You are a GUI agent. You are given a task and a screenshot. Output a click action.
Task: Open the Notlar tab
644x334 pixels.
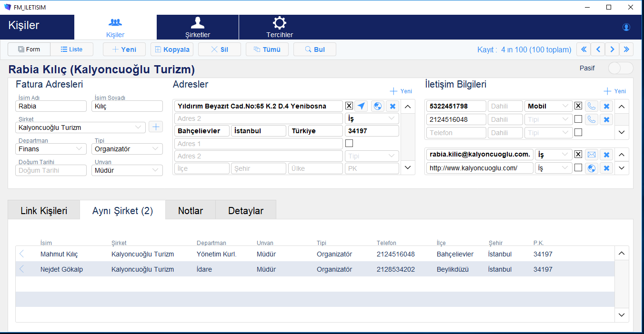pyautogui.click(x=191, y=211)
